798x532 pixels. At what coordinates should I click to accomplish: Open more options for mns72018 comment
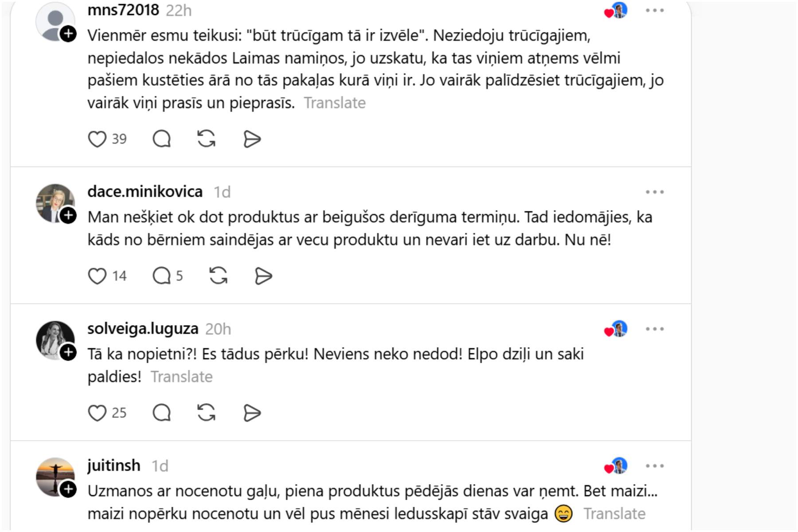pos(655,11)
